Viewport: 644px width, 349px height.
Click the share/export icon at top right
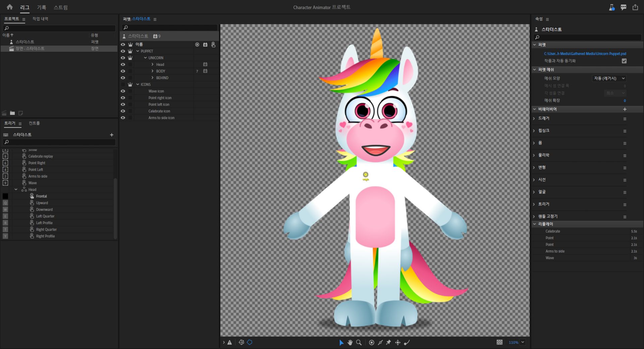(x=635, y=7)
